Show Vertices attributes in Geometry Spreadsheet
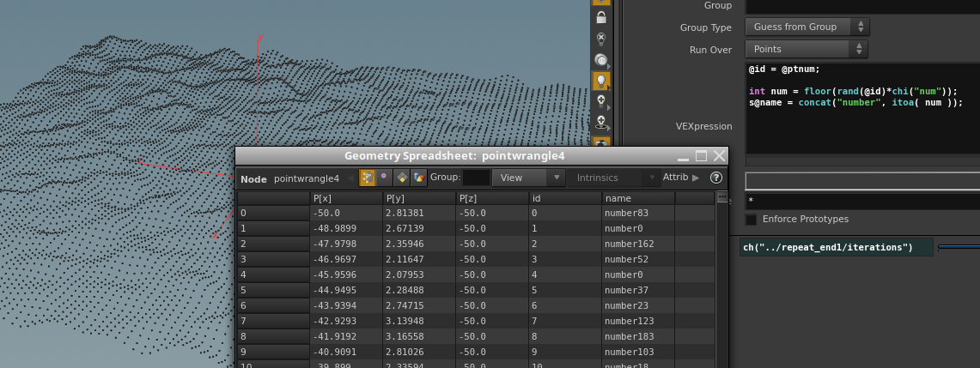This screenshot has width=980, height=368. click(385, 178)
